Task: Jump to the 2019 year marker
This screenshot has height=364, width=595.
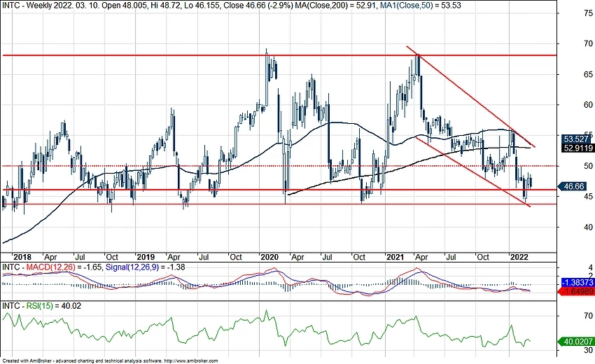Action: click(145, 256)
